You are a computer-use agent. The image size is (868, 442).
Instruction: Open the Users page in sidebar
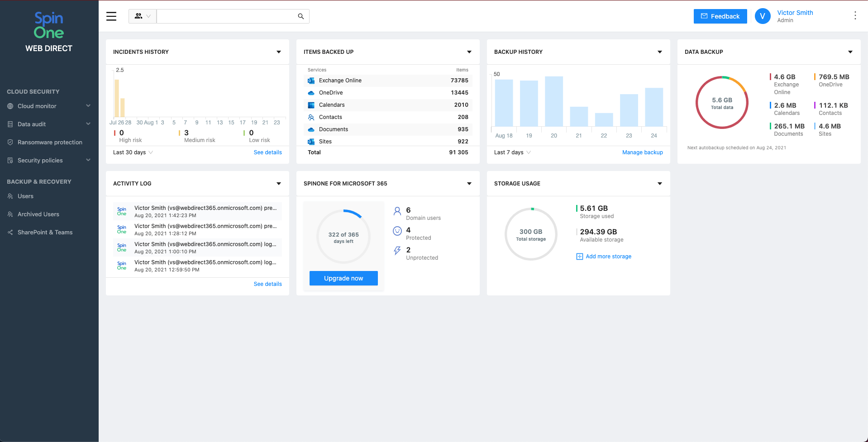pyautogui.click(x=25, y=196)
